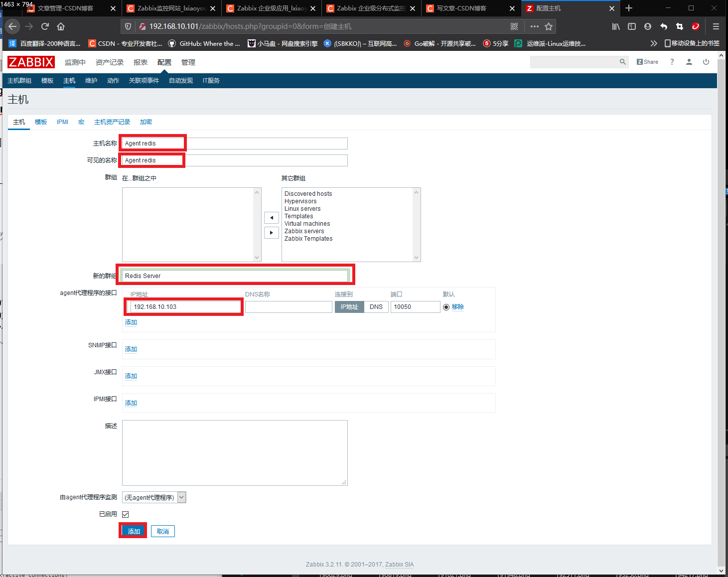This screenshot has height=577, width=728.
Task: Click the 取消 cancel button
Action: coord(163,531)
